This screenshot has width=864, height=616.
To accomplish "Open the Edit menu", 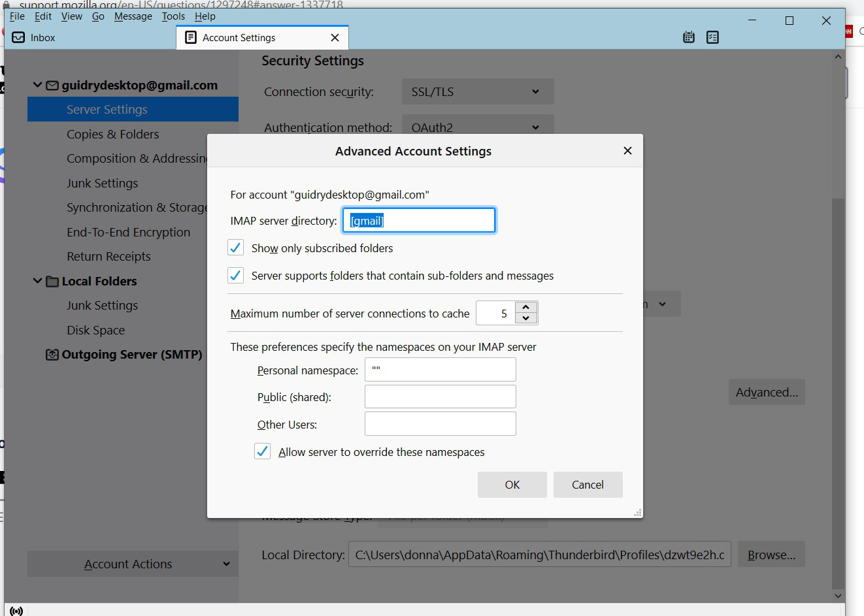I will point(43,16).
